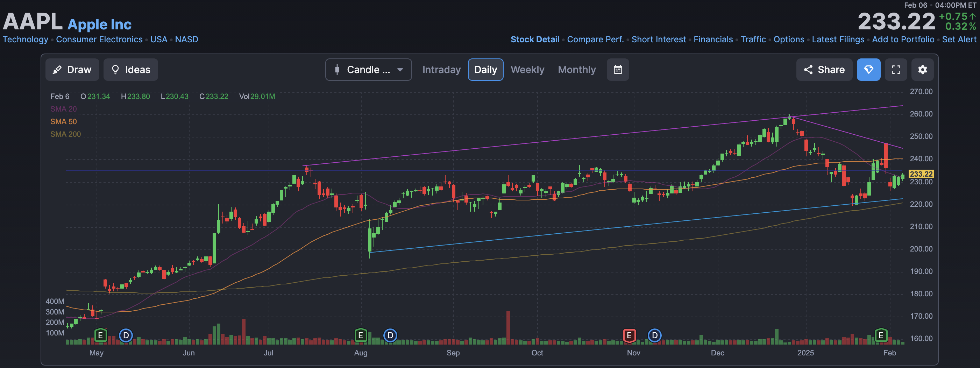Click the candlestick icon in chart type selector
This screenshot has height=368, width=980.
pos(337,70)
